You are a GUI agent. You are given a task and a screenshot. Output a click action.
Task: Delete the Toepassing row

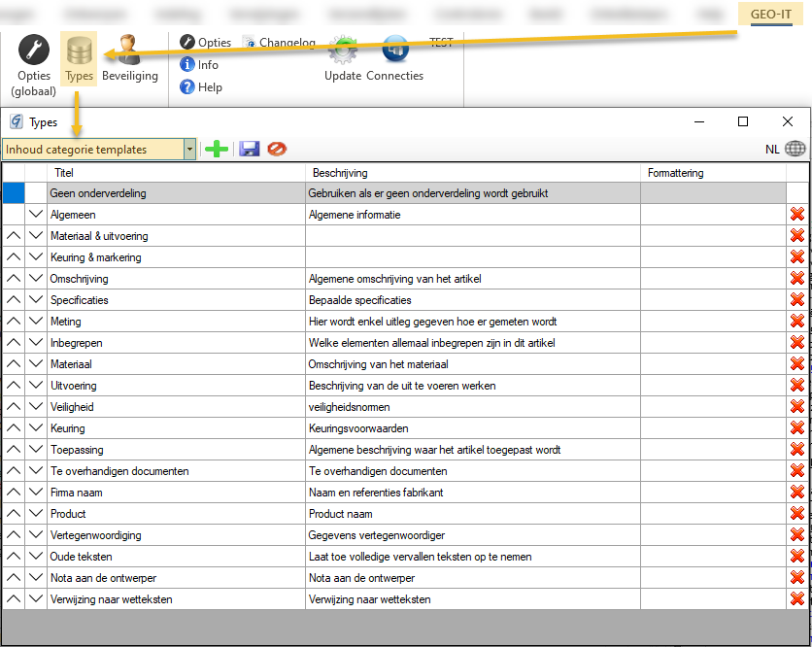click(797, 450)
